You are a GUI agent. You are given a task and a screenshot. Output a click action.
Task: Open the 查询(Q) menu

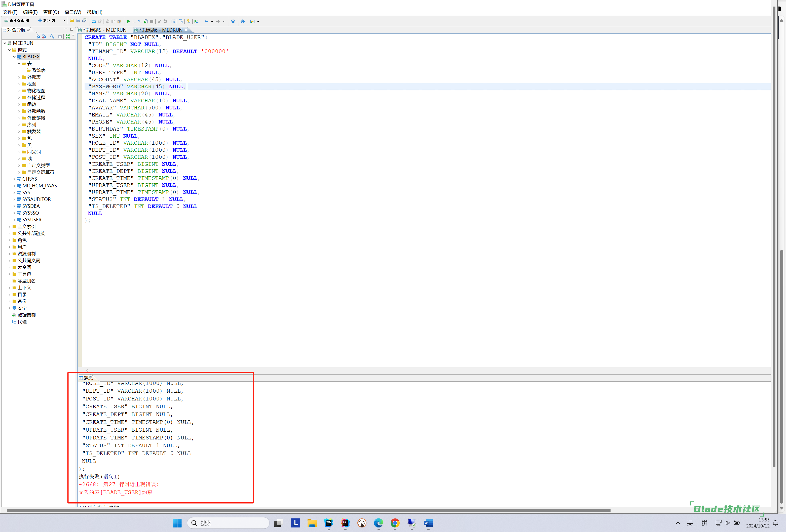pyautogui.click(x=51, y=12)
